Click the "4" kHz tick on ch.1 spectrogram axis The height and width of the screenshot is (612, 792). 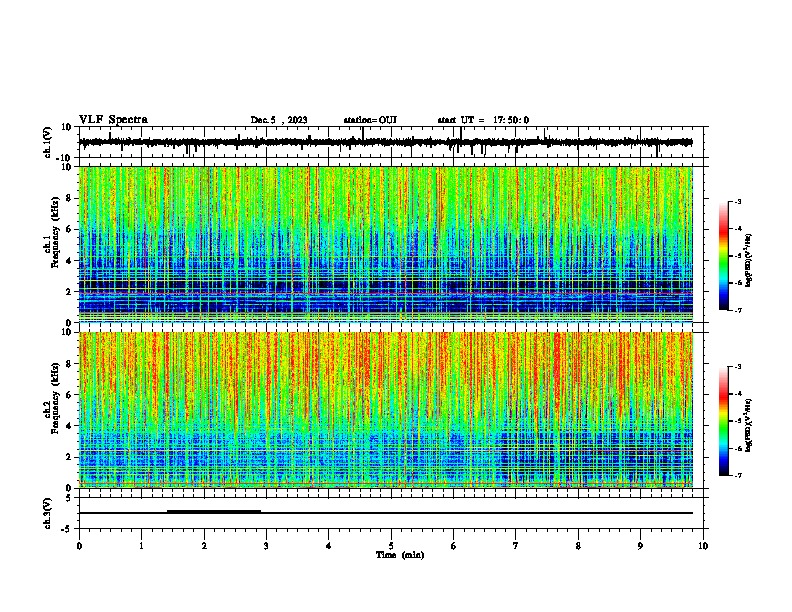[70, 261]
